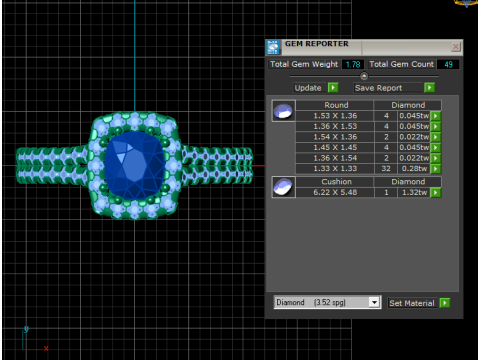The height and width of the screenshot is (360, 480).
Task: Click the Set Material button label
Action: (412, 303)
